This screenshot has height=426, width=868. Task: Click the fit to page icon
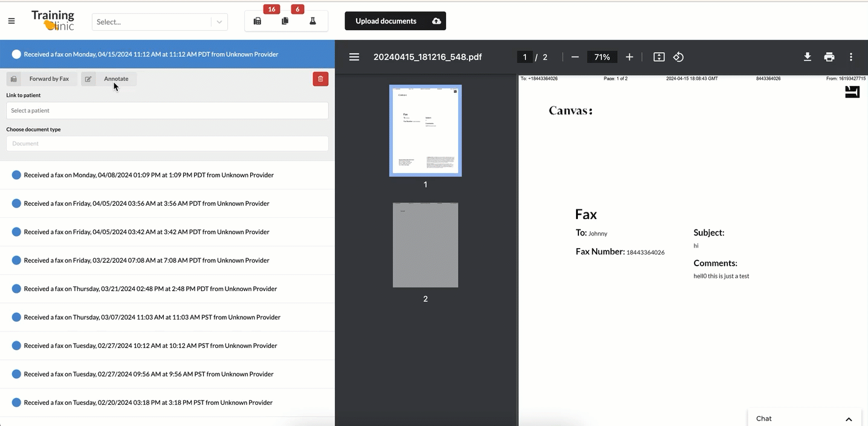[659, 57]
